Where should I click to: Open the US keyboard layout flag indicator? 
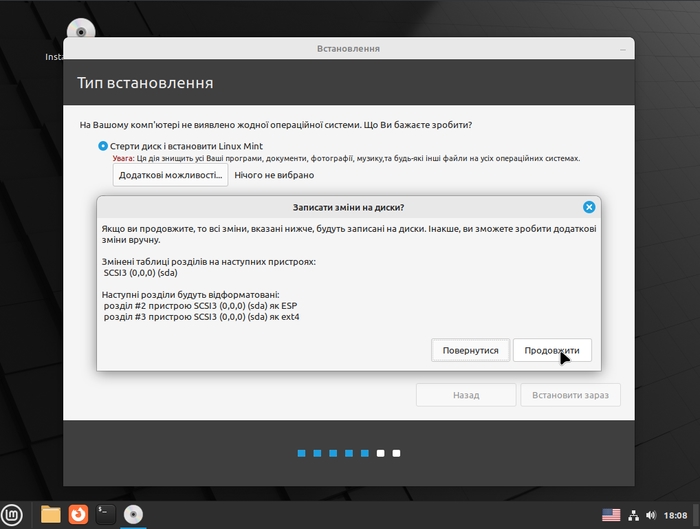click(611, 515)
